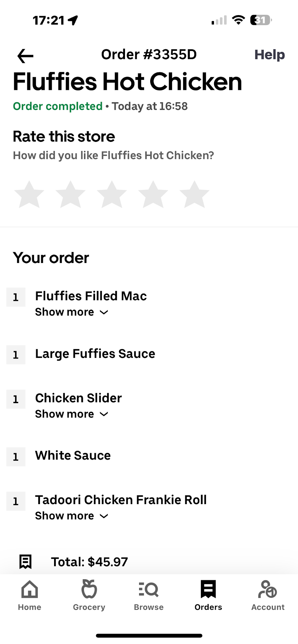Rate the store three stars
Screen dimensions: 298x644
point(112,195)
